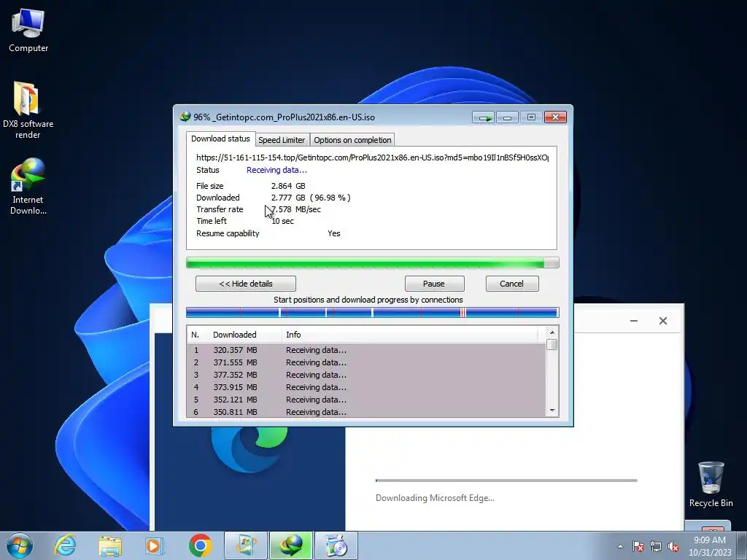Click the Hide details button
This screenshot has height=560, width=747.
point(246,284)
